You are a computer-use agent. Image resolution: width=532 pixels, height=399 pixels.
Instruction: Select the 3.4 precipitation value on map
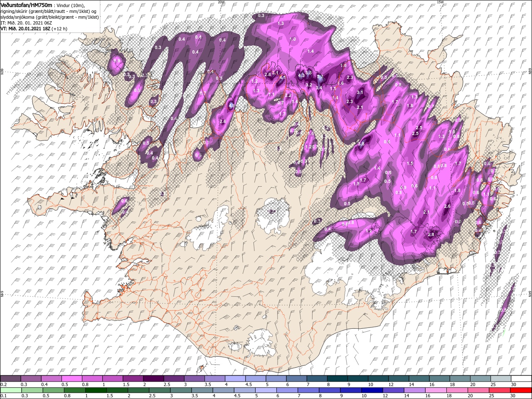319,88
